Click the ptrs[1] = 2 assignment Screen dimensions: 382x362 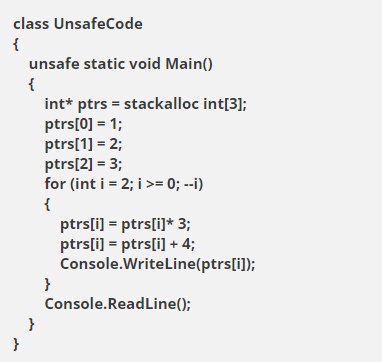[84, 144]
